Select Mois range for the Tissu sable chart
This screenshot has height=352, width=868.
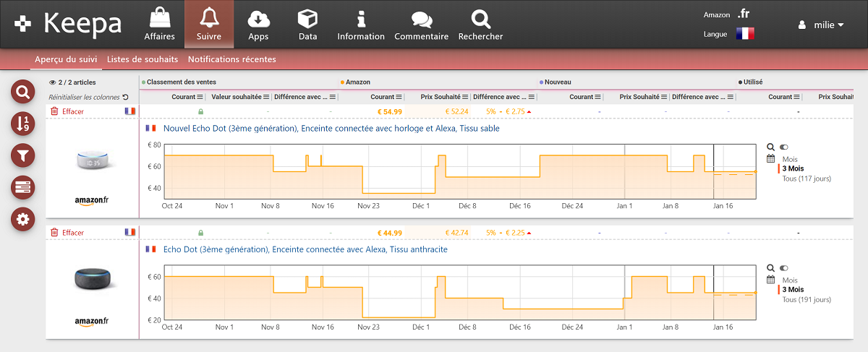[x=790, y=159]
